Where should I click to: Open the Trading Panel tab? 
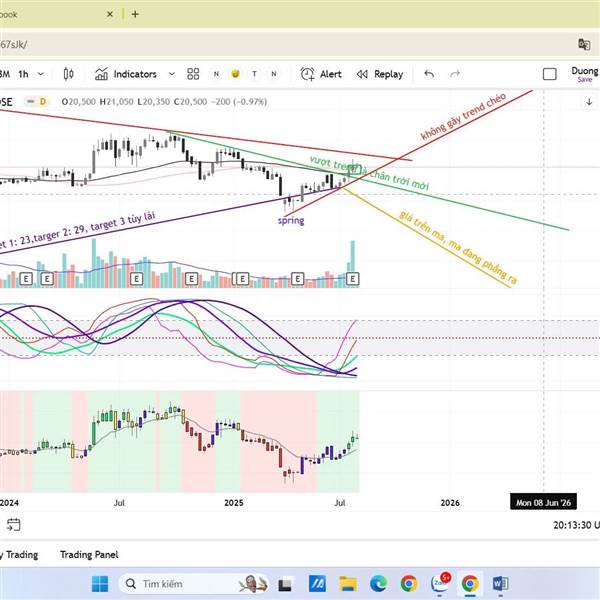(x=89, y=554)
